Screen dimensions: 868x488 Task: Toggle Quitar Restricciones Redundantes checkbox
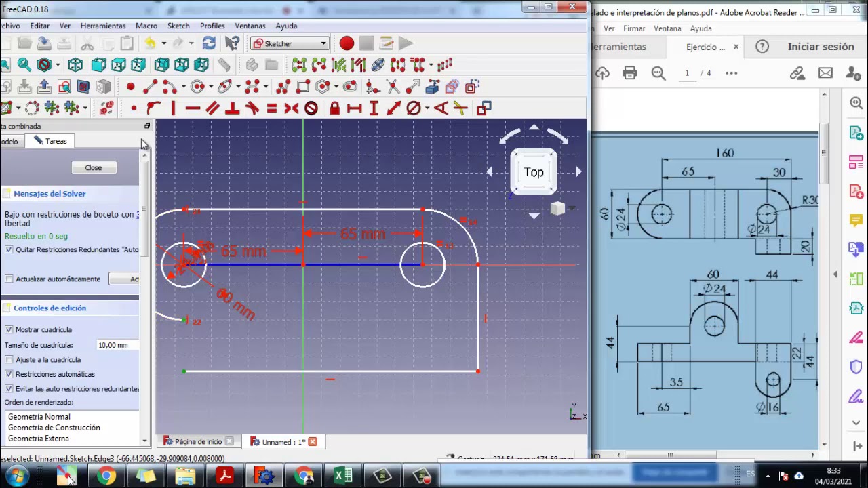[x=9, y=249]
